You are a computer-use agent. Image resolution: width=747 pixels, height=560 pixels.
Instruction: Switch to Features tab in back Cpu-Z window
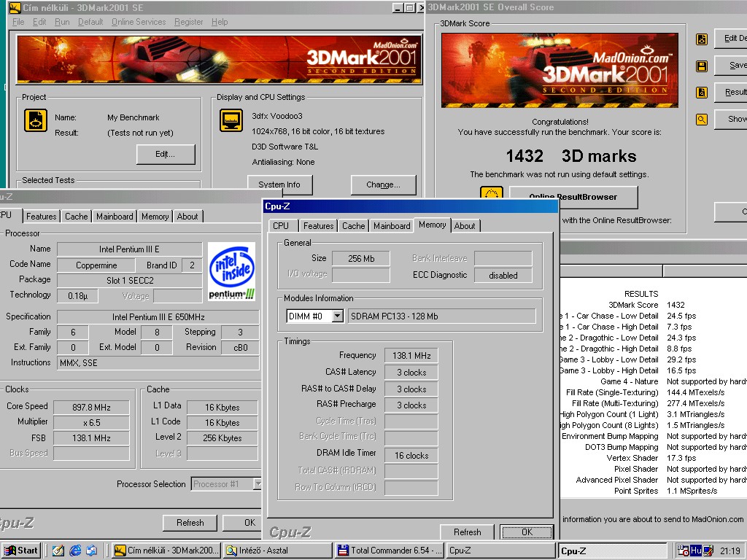[x=41, y=216]
